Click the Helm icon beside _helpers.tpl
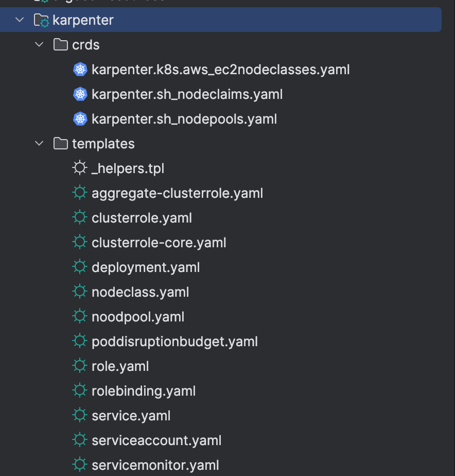 pyautogui.click(x=79, y=168)
